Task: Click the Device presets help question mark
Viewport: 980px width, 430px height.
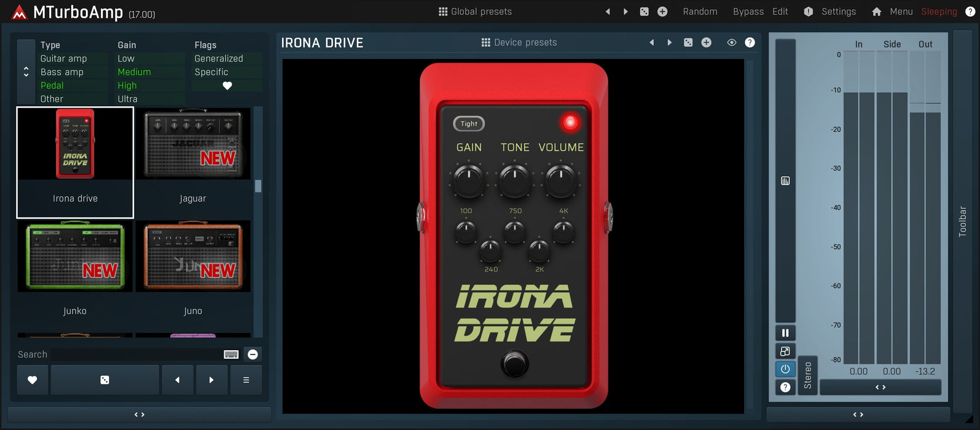Action: point(750,42)
